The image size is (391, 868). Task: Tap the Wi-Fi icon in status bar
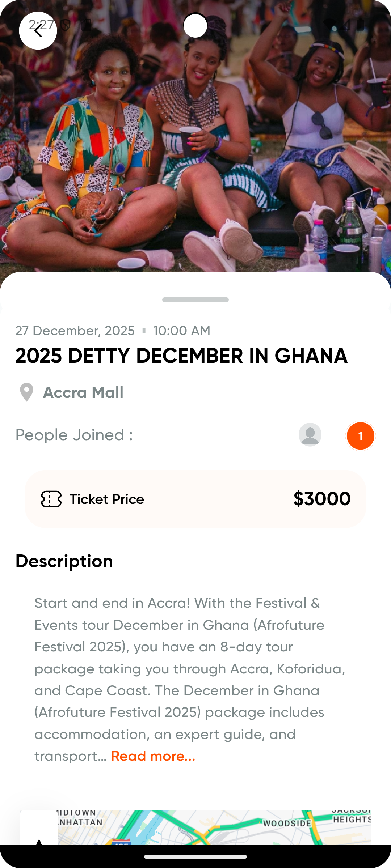[329, 25]
